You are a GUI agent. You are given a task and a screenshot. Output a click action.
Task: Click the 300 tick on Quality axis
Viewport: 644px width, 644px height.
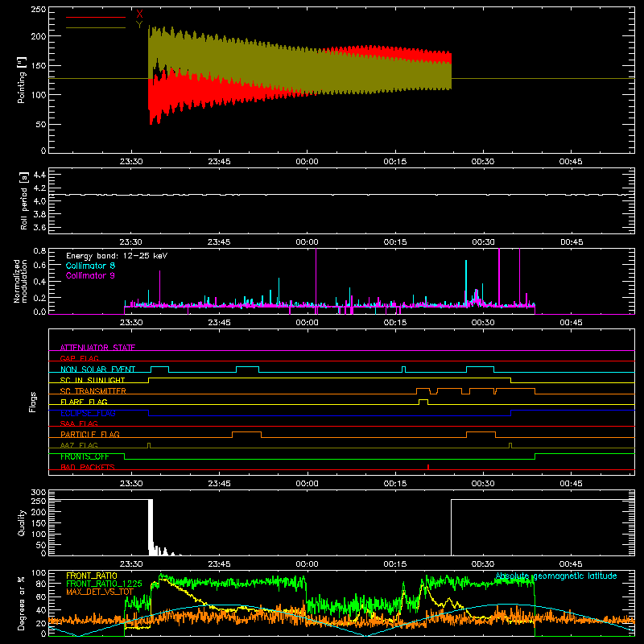pos(39,493)
